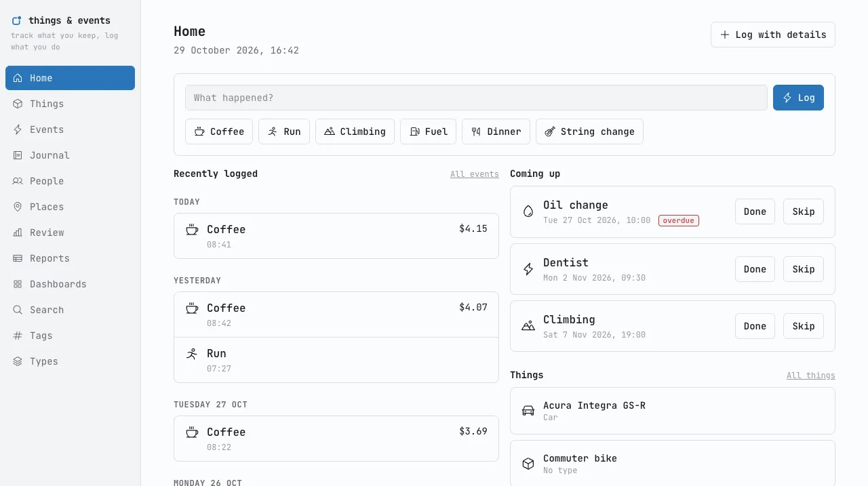Quick-log a Run event
The width and height of the screenshot is (868, 486).
(284, 131)
